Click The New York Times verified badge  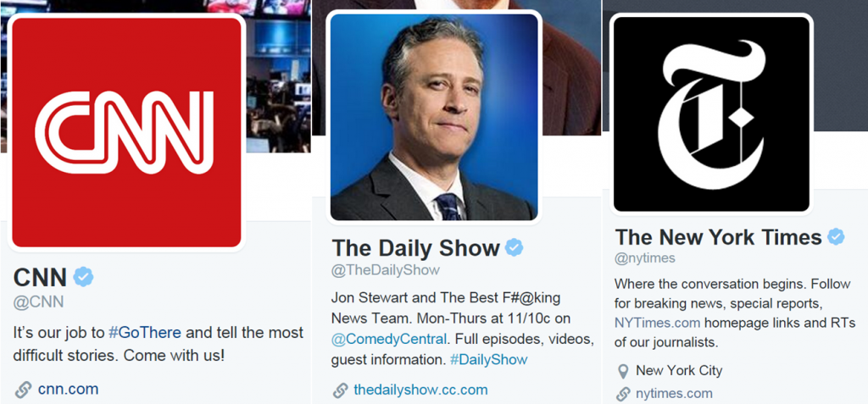click(836, 237)
